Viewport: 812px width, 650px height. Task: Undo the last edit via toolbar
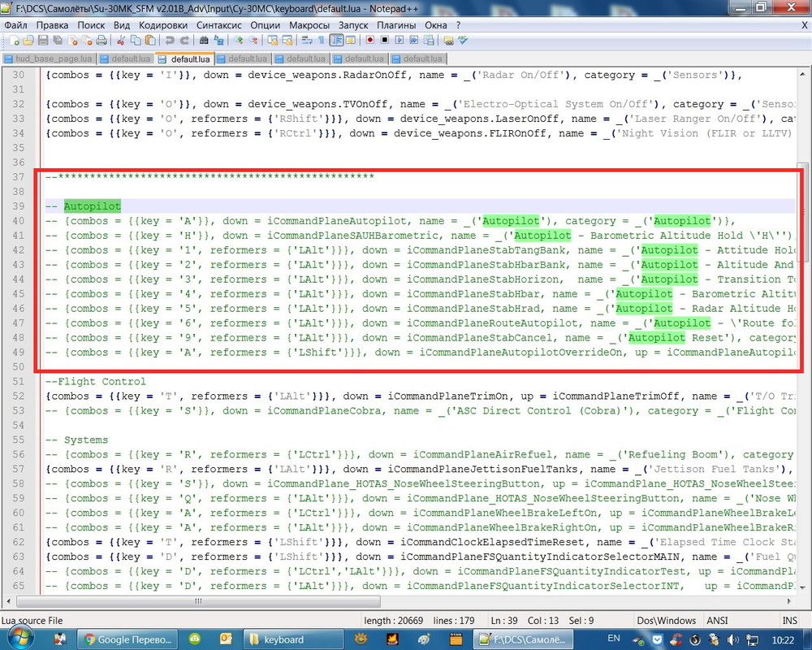[x=170, y=40]
